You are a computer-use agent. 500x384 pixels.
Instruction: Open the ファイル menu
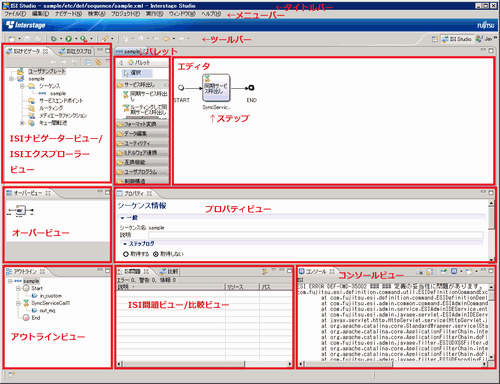point(15,14)
